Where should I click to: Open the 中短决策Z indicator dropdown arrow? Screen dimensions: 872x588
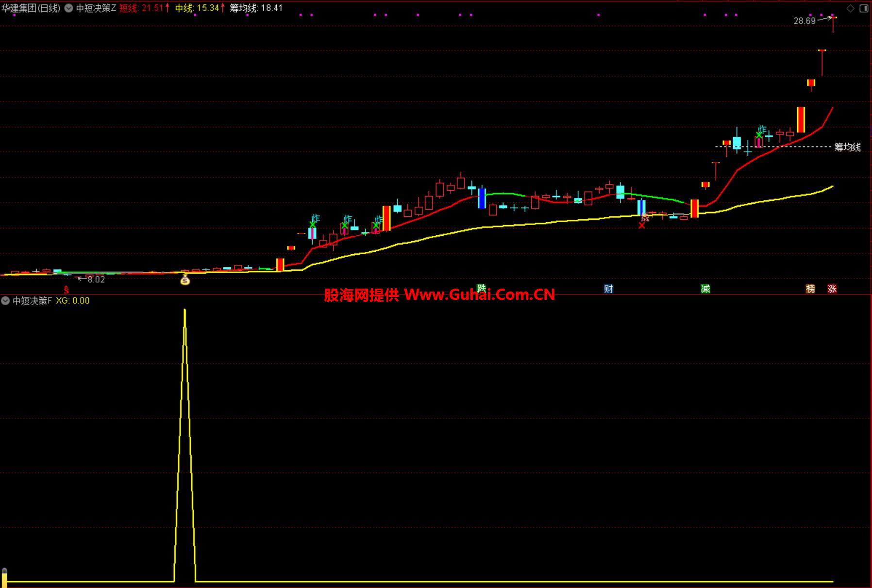pyautogui.click(x=68, y=8)
